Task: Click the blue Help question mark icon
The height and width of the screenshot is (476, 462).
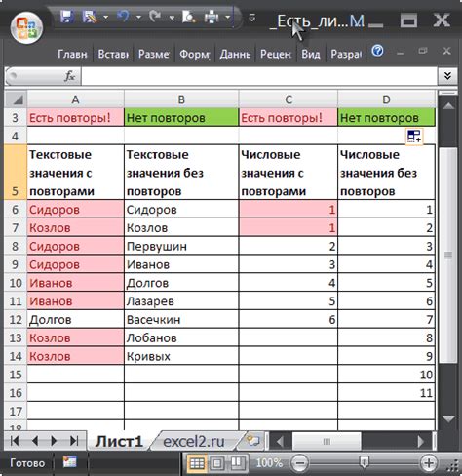Action: point(377,51)
